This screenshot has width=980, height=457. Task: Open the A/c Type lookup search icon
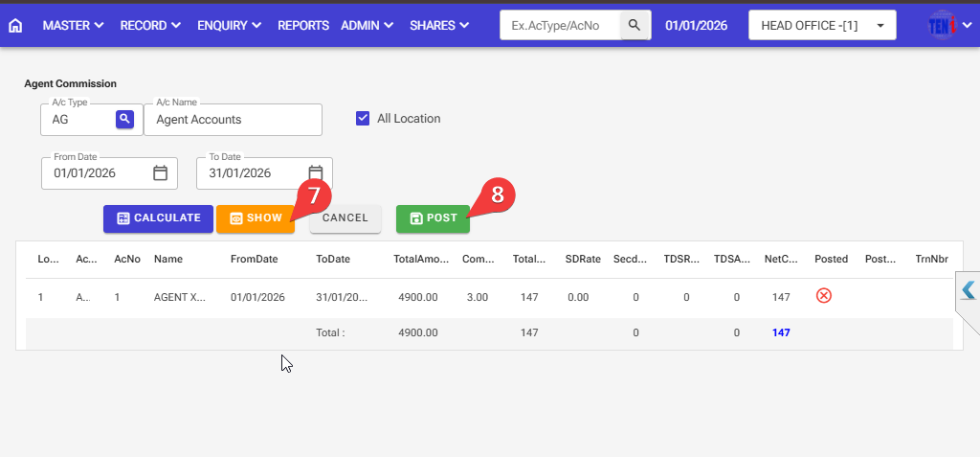tap(124, 119)
